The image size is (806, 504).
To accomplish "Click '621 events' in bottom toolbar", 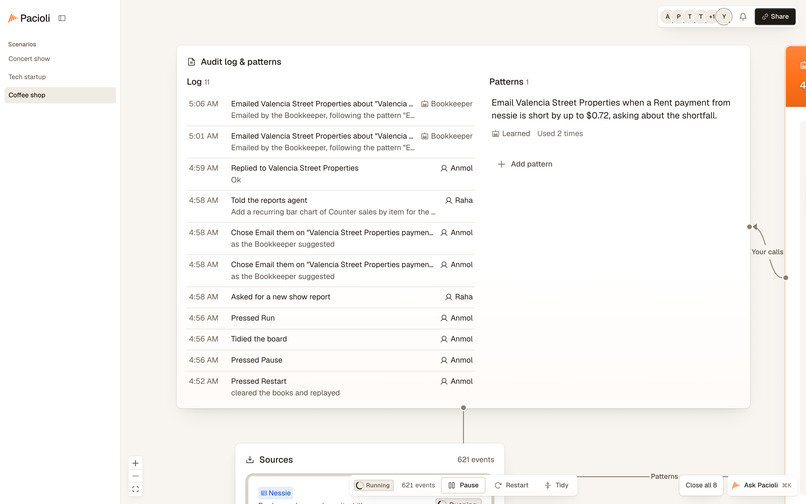I will pos(418,485).
